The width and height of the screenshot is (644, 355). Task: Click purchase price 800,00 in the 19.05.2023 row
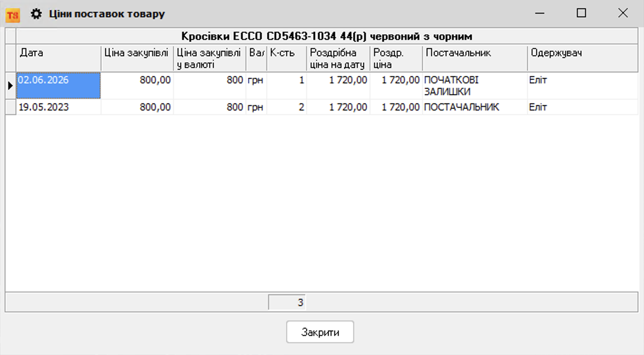(137, 107)
